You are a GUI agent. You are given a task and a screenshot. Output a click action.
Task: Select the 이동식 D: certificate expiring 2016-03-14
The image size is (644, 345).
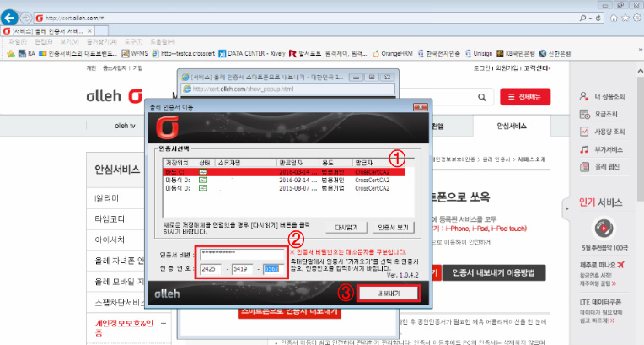pos(284,181)
